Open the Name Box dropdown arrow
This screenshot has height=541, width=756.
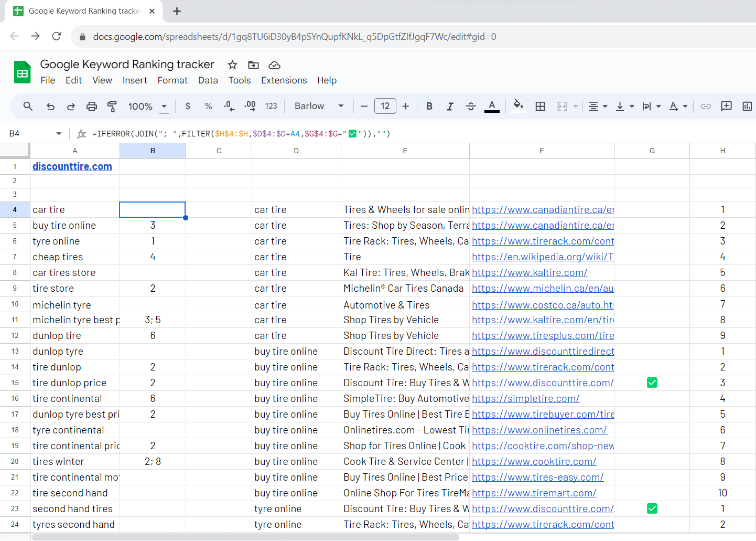[x=59, y=134]
